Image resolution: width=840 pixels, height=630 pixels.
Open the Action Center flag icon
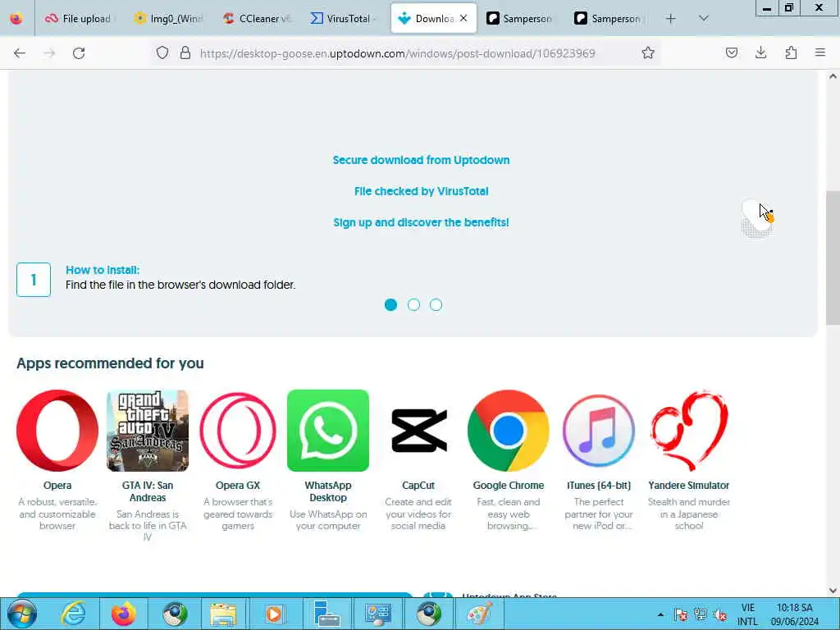(x=681, y=614)
